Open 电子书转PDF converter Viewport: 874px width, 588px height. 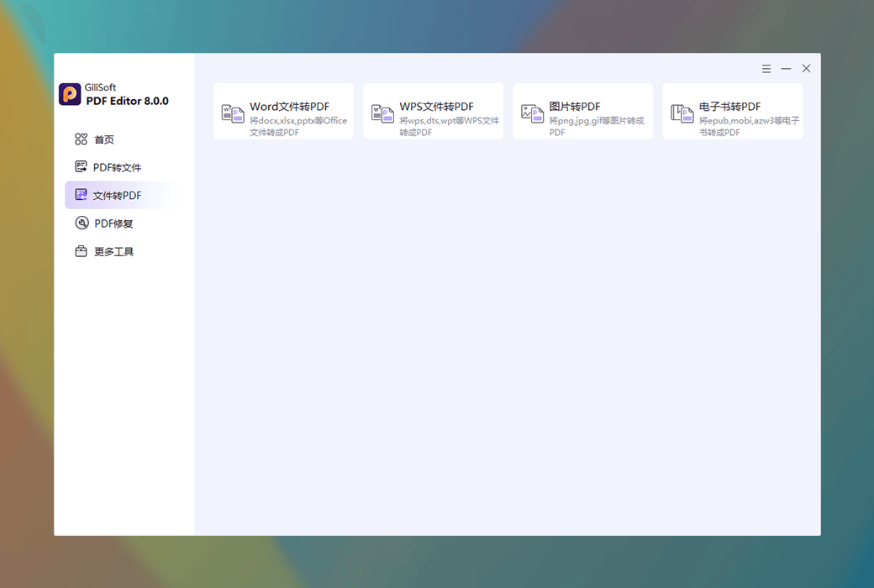(733, 112)
